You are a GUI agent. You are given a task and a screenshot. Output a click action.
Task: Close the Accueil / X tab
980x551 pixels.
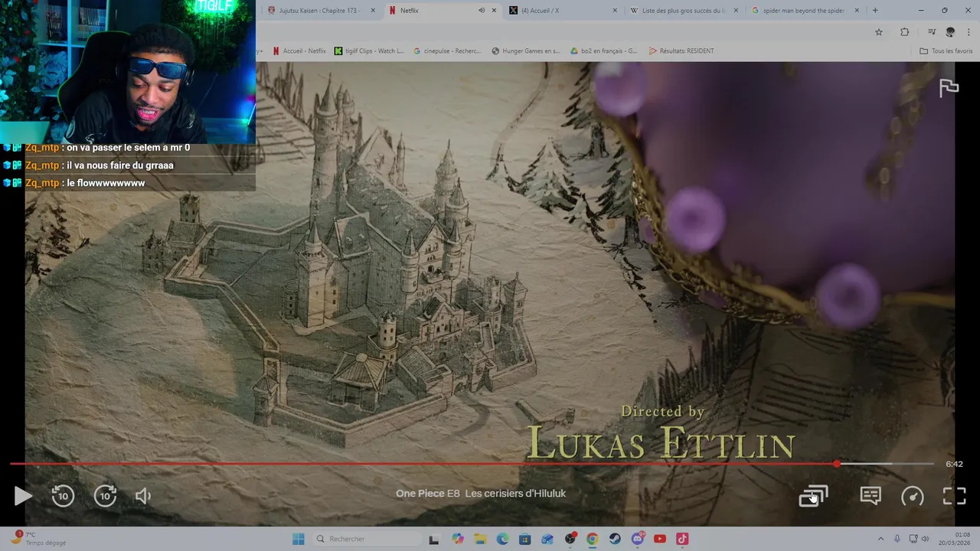point(615,11)
